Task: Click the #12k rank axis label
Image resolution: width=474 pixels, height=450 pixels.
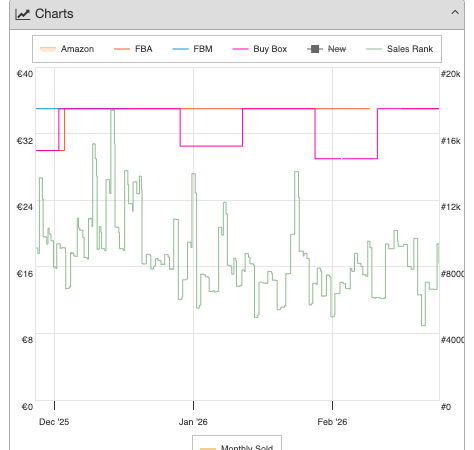Action: point(451,207)
